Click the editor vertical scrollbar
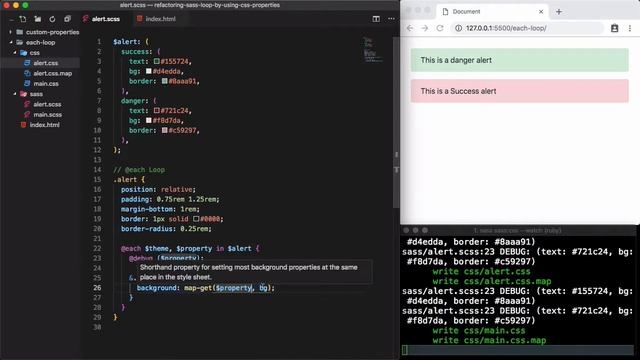Image resolution: width=640 pixels, height=360 pixels. coord(396,122)
